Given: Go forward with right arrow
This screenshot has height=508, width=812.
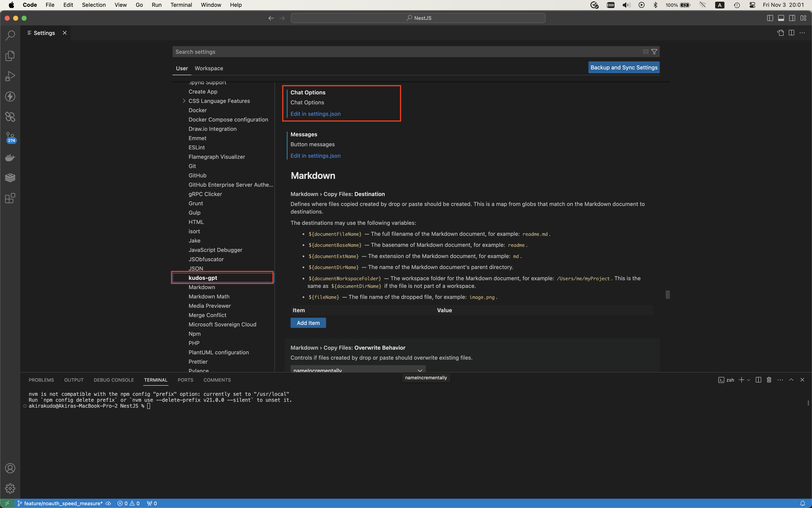Looking at the screenshot, I should (x=282, y=18).
